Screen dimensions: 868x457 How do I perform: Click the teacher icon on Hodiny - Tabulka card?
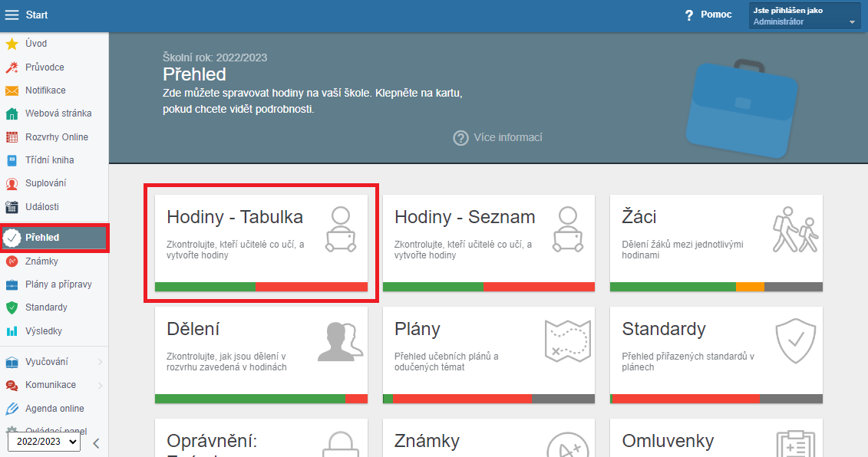click(x=341, y=229)
